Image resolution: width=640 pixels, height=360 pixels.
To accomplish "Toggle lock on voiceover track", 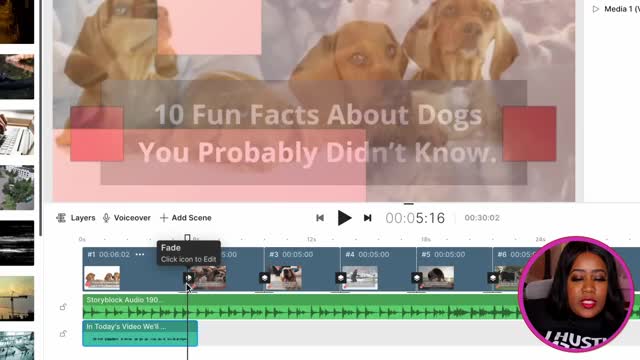I will point(63,333).
